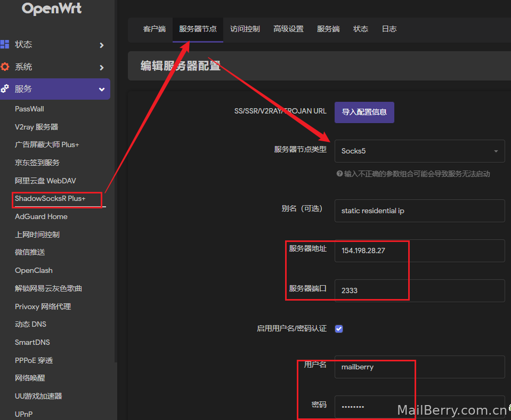Open PPPoE 穿透 in the sidebar
The image size is (511, 420).
tap(34, 360)
